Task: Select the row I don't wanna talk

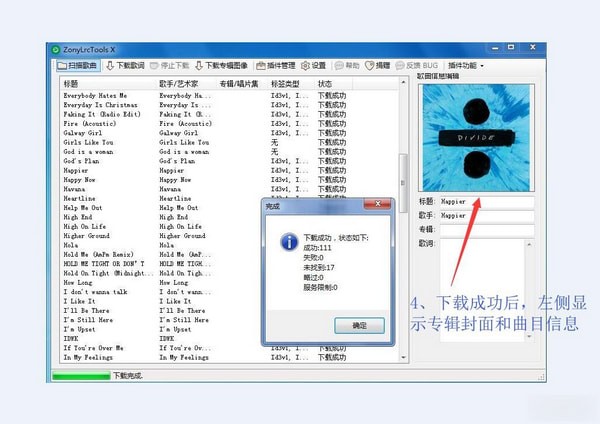Action: point(161,292)
